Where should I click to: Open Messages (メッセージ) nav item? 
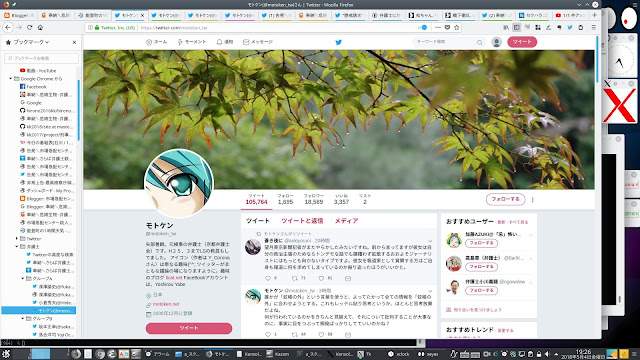click(258, 42)
